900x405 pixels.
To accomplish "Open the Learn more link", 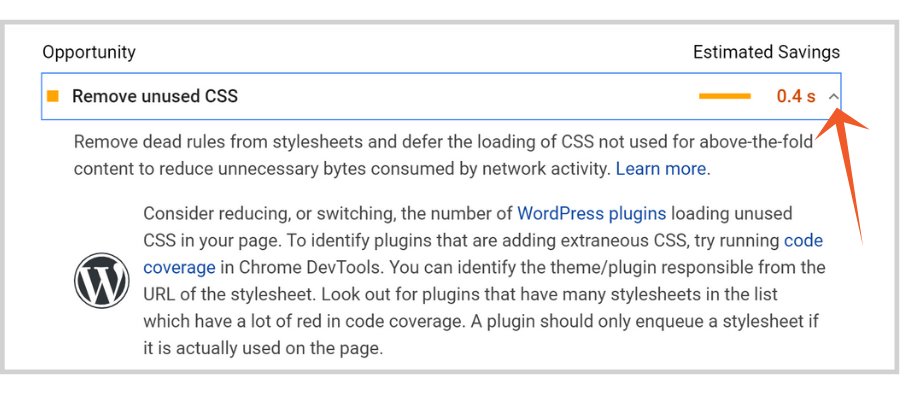I will [661, 169].
